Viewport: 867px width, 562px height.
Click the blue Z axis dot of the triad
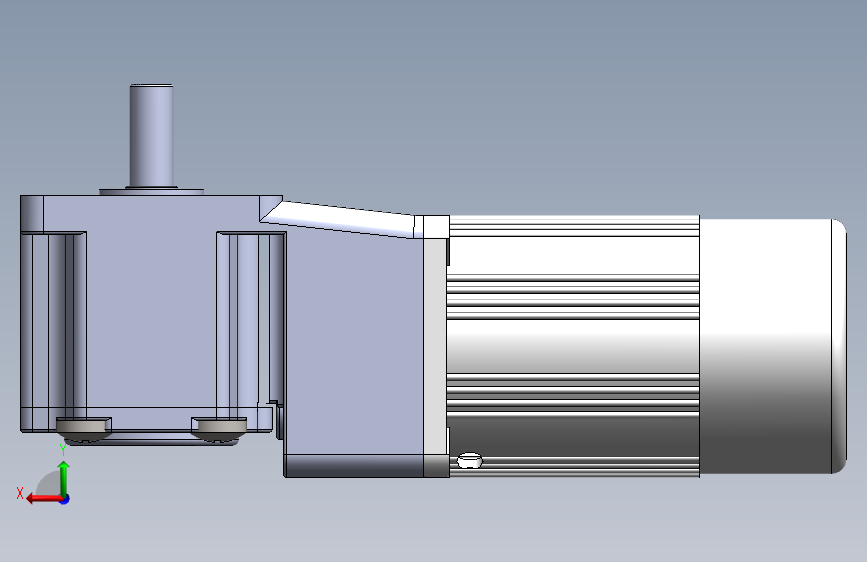tap(65, 499)
